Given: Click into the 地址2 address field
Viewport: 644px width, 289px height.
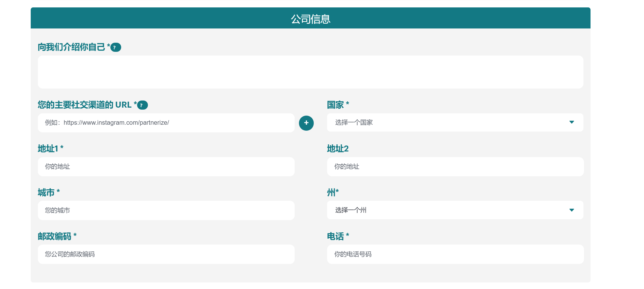Looking at the screenshot, I should (455, 167).
